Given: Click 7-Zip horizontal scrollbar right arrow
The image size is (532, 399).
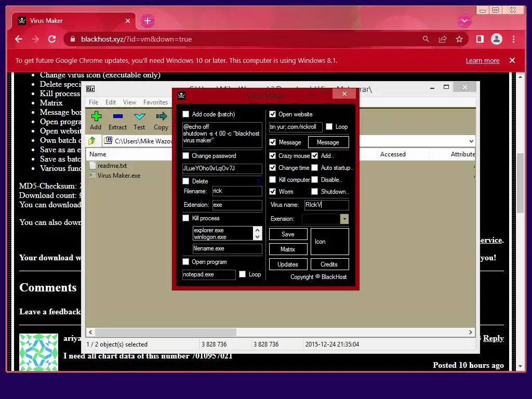Looking at the screenshot, I should 470,332.
